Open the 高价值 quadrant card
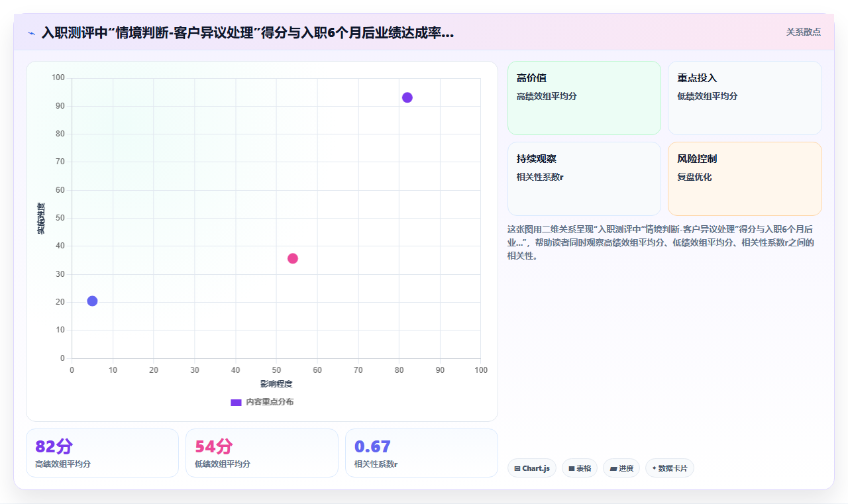The height and width of the screenshot is (504, 848). pos(584,98)
